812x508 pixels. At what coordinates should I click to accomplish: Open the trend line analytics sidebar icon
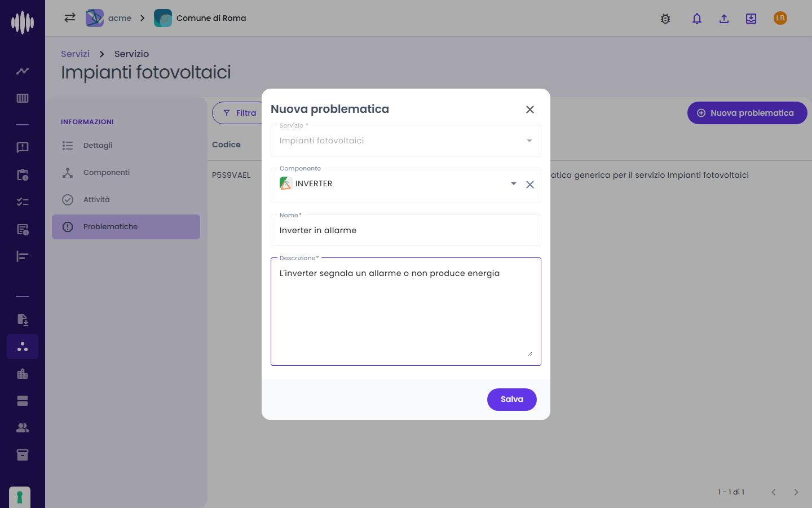tap(23, 71)
